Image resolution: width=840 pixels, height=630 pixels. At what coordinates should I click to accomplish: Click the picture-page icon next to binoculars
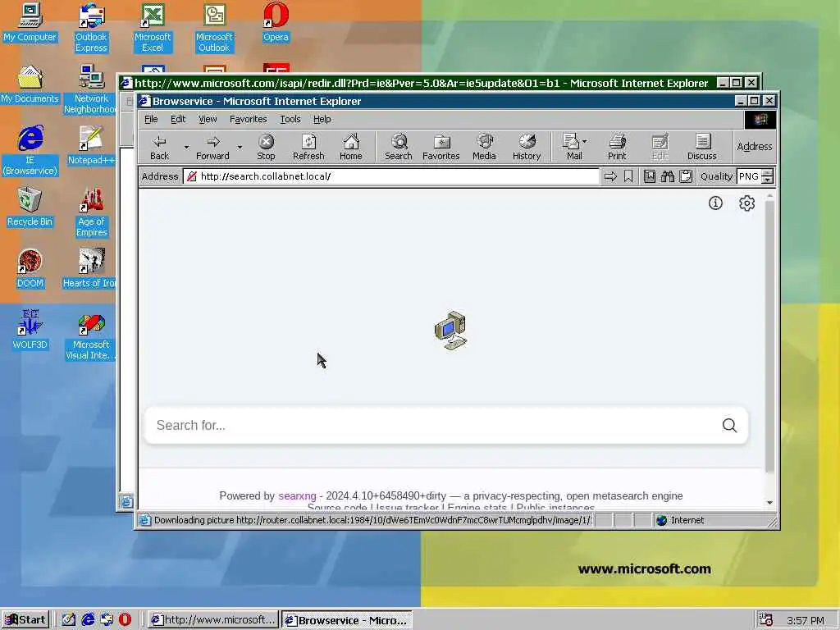pos(650,176)
